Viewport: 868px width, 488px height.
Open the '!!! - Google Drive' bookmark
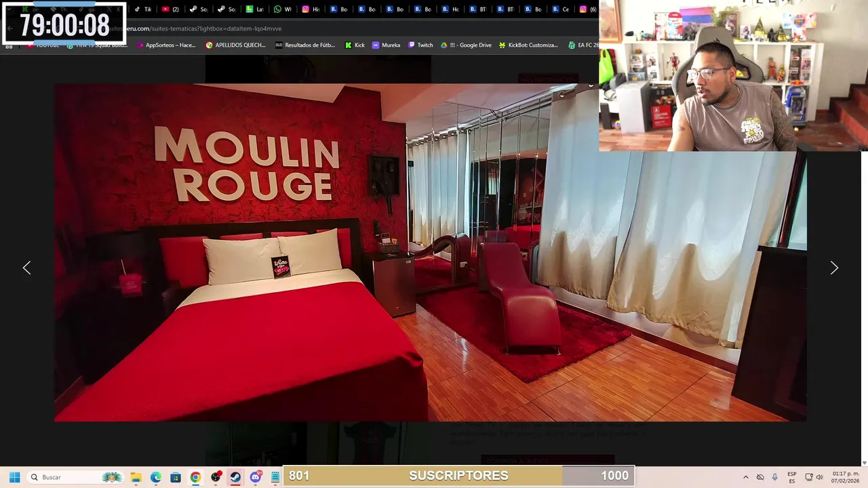pos(466,45)
